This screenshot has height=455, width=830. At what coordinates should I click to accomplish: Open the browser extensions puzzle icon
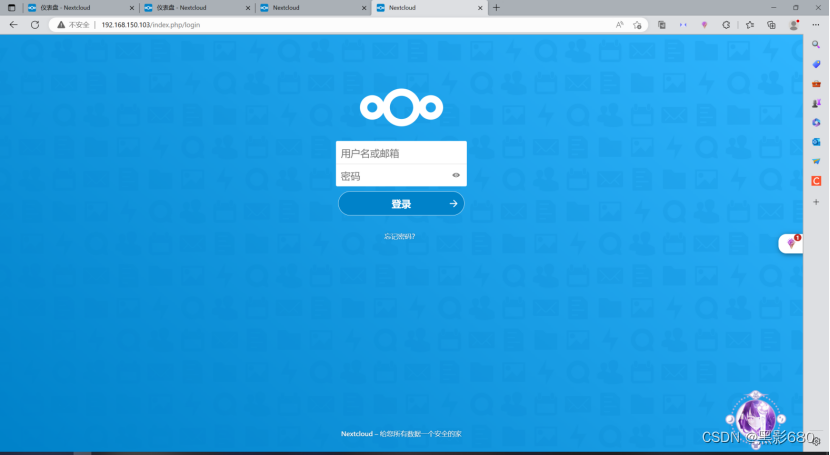726,25
